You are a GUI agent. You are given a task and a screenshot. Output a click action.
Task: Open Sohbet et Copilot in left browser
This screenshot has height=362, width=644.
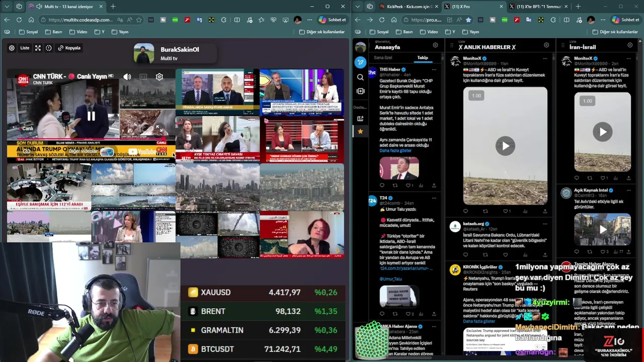332,20
